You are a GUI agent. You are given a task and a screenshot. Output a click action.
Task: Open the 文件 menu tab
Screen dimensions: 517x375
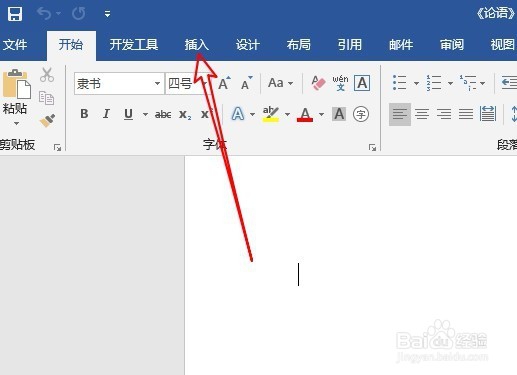click(x=15, y=44)
